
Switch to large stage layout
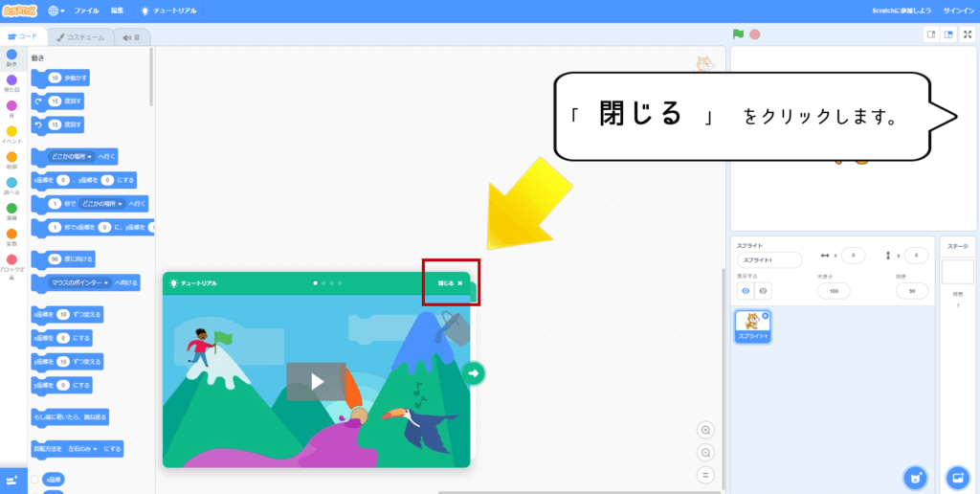tap(948, 34)
